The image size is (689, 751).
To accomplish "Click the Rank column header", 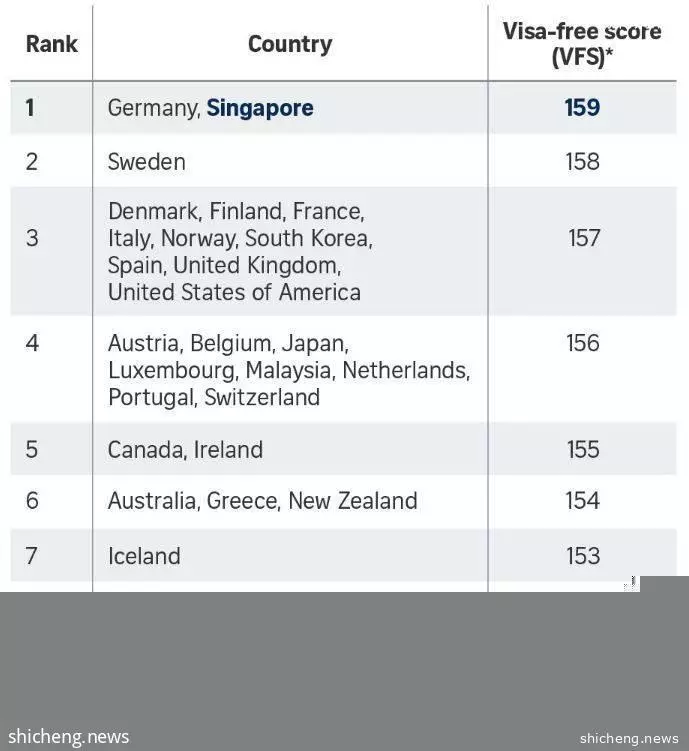I will coord(51,44).
